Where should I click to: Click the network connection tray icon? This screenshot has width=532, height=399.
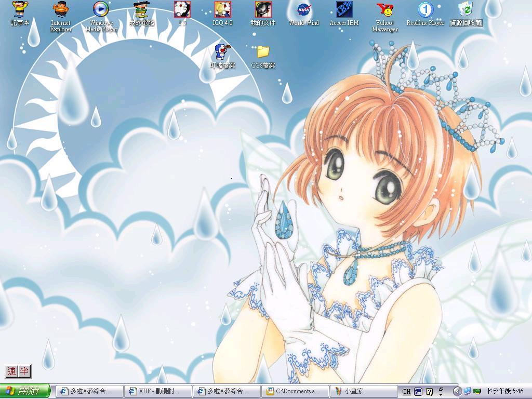point(468,391)
